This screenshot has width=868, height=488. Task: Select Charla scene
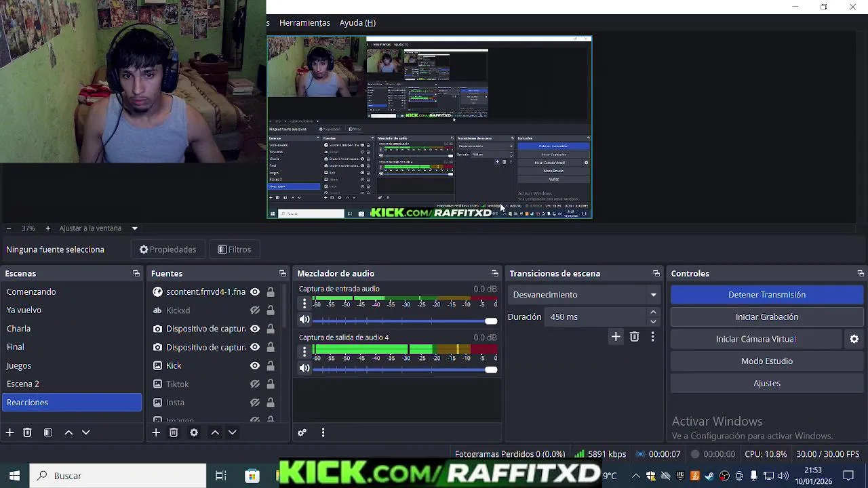tap(71, 328)
